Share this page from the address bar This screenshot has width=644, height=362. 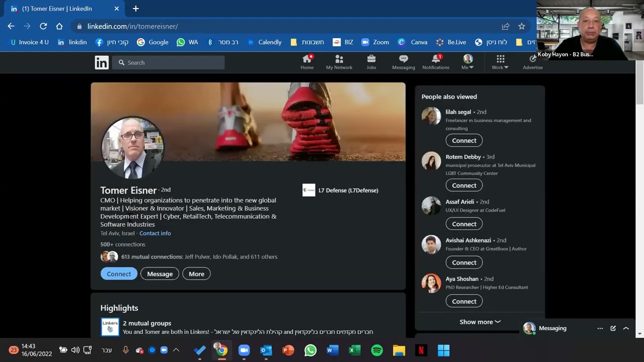(506, 26)
